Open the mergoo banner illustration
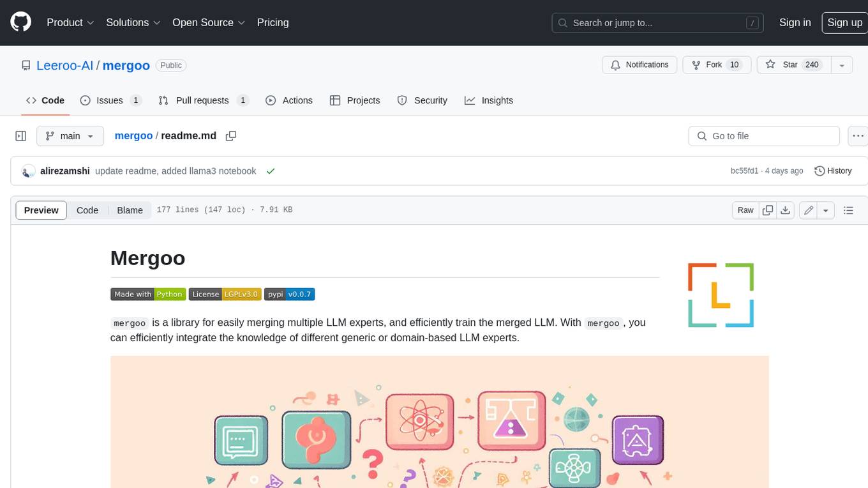Image resolution: width=868 pixels, height=488 pixels. (x=440, y=422)
